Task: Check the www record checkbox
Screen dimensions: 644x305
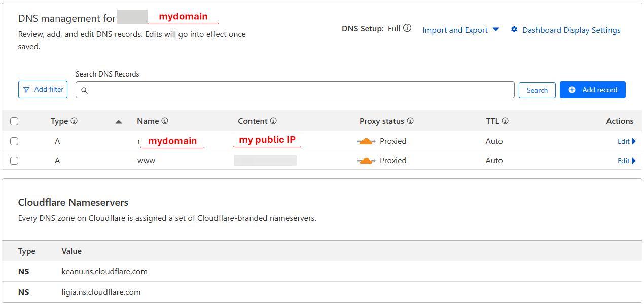Action: click(x=14, y=161)
